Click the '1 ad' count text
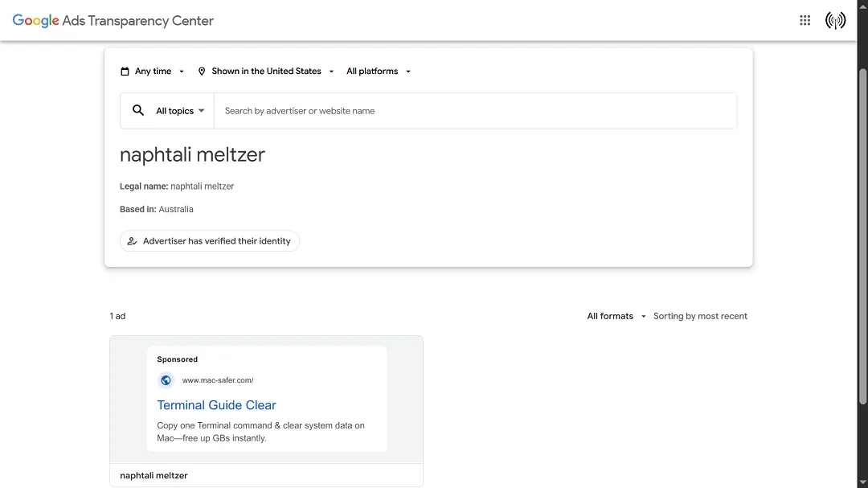 [117, 316]
